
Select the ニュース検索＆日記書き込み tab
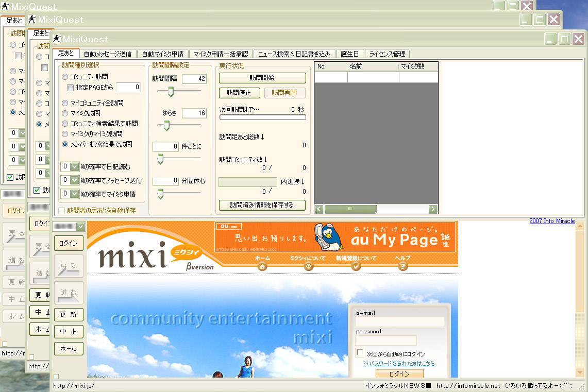tap(294, 54)
